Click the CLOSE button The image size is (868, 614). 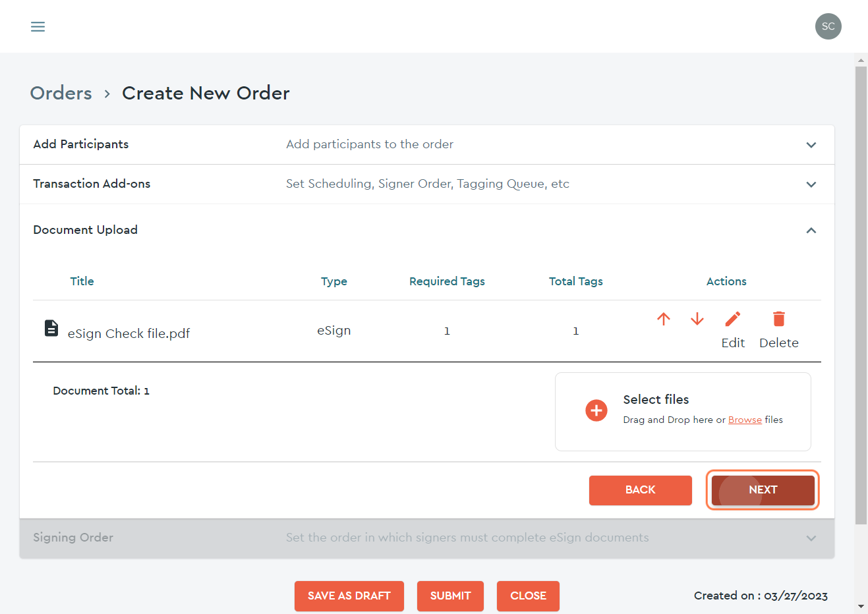coord(528,596)
